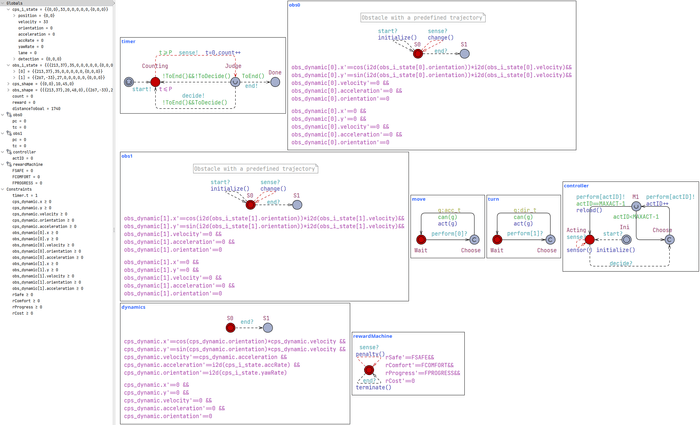The width and height of the screenshot is (700, 425).
Task: Click the obs0 process icon in variables tree
Action: 9,115
